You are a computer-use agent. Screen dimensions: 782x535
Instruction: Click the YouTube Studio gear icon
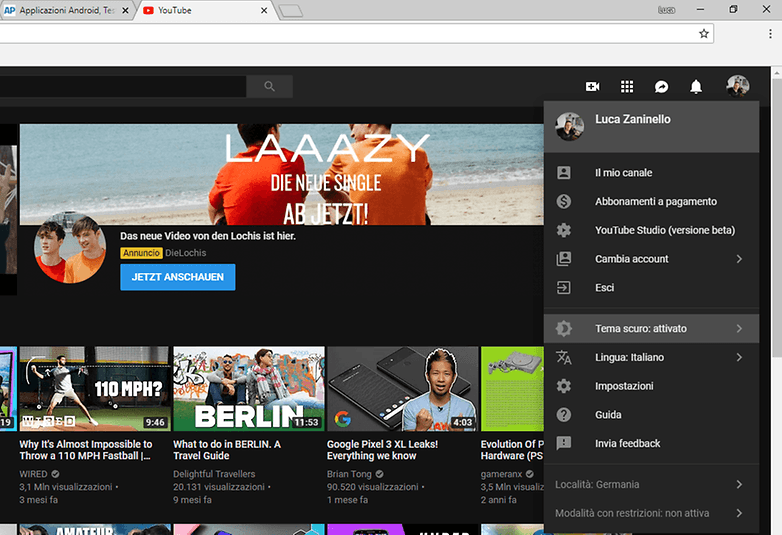564,230
